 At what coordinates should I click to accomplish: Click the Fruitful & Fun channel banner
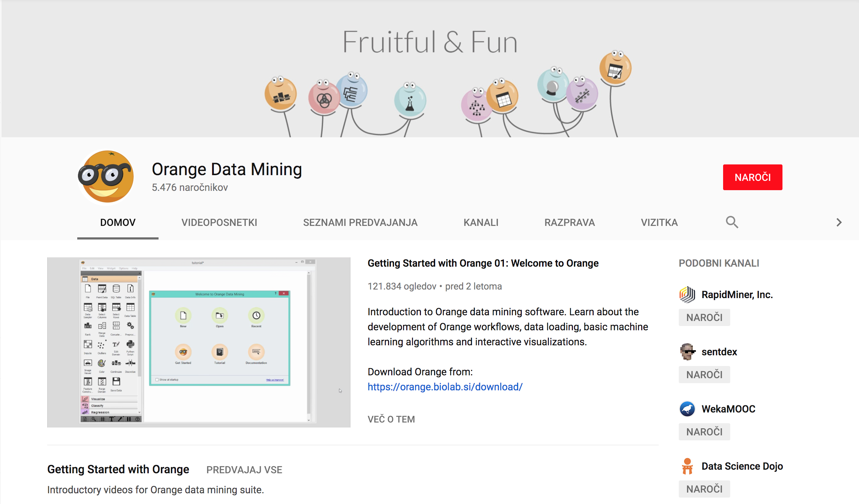(x=430, y=69)
